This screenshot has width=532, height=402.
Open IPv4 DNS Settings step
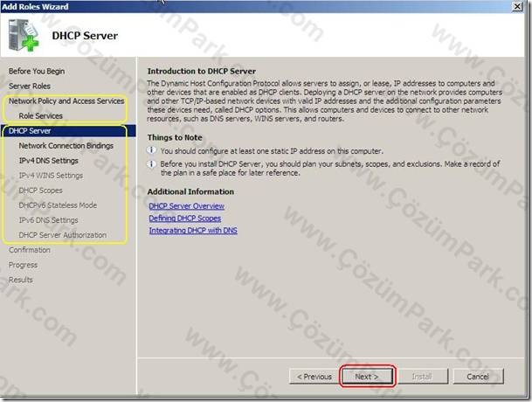pyautogui.click(x=49, y=161)
